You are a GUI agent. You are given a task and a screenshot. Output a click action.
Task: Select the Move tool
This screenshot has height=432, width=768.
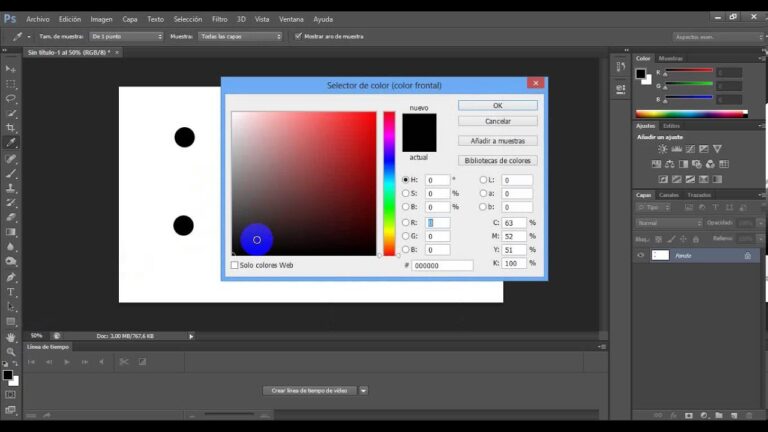[10, 69]
